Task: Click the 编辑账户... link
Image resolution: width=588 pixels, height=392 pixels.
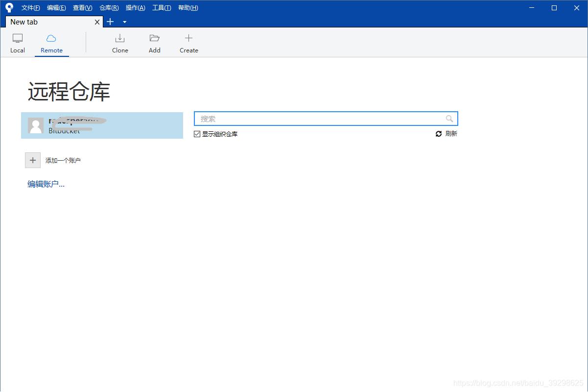Action: 46,184
